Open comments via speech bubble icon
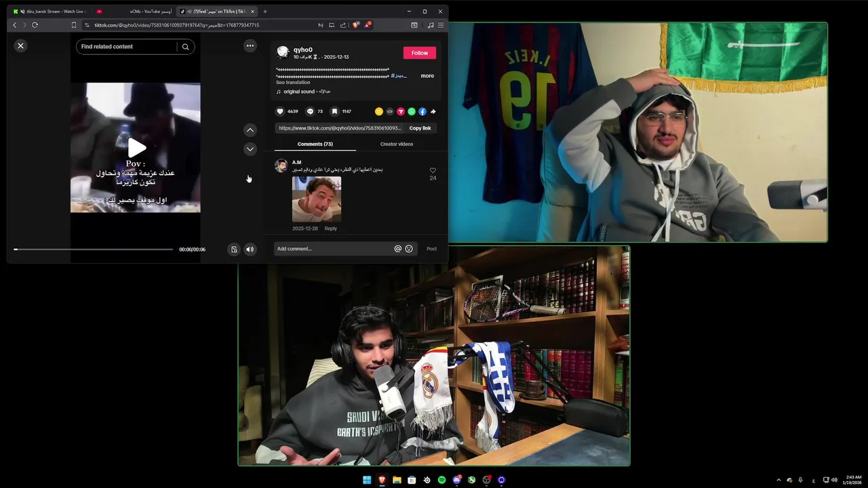 (x=310, y=111)
